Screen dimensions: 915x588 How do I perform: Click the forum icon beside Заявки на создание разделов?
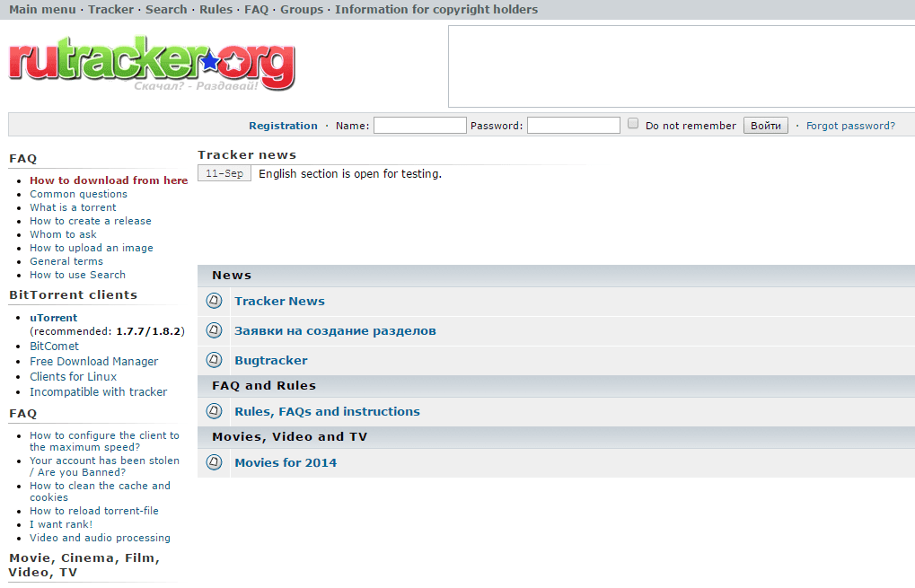tap(215, 330)
